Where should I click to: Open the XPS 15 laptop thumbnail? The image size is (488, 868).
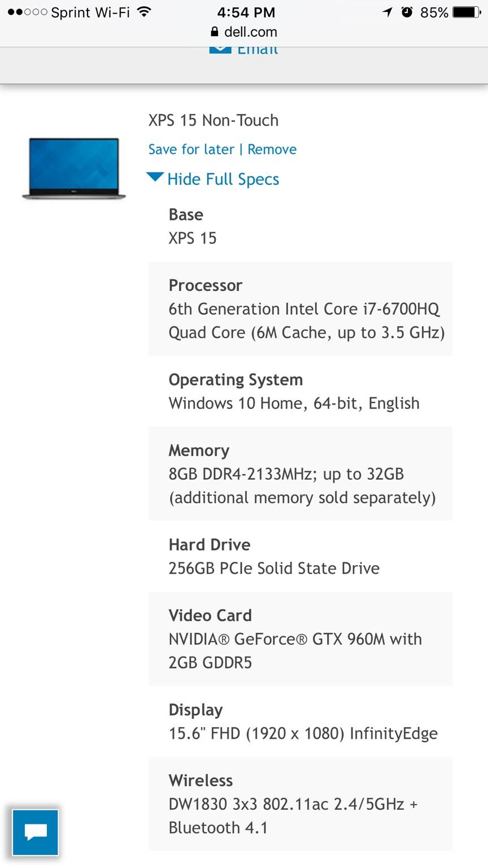(x=74, y=168)
